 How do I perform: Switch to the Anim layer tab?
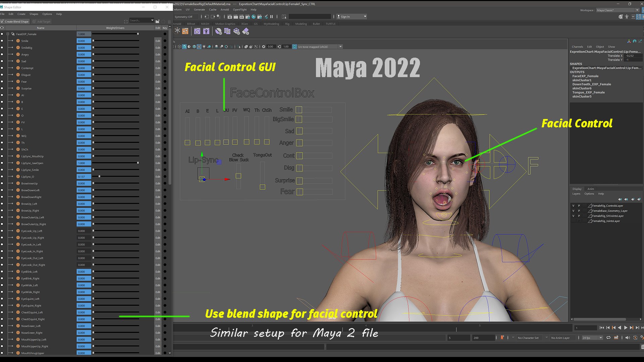[591, 189]
